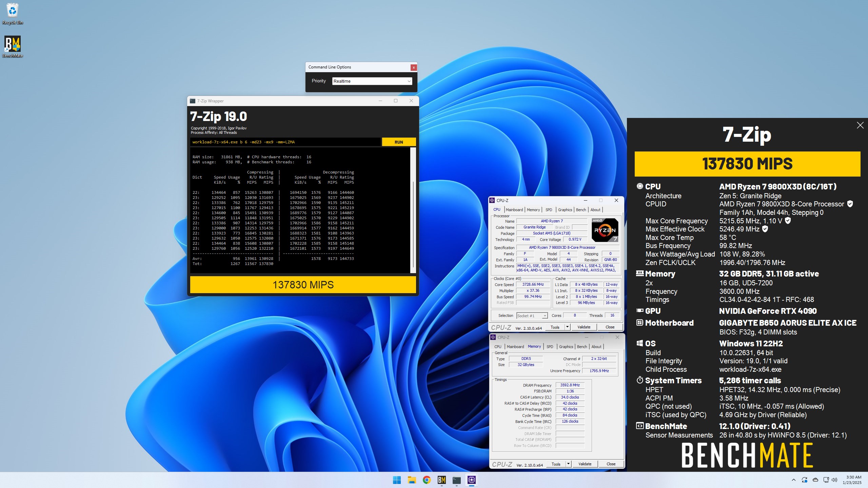
Task: Select Mainboard tab in upper CPU-Z
Action: coord(514,210)
